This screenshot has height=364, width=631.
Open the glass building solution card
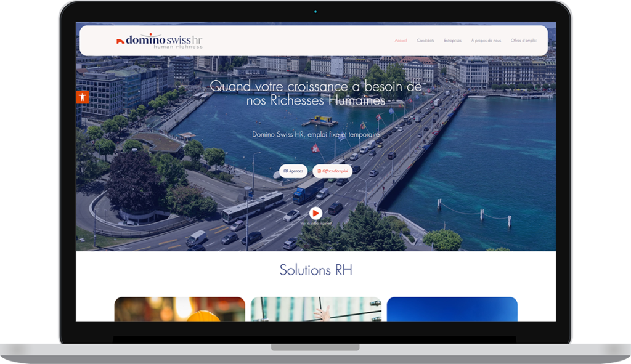(x=315, y=309)
